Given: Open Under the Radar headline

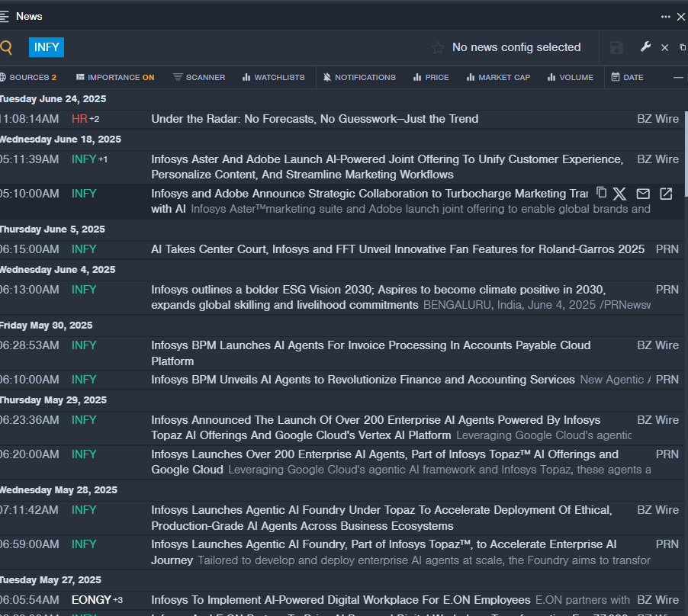Looking at the screenshot, I should [314, 119].
